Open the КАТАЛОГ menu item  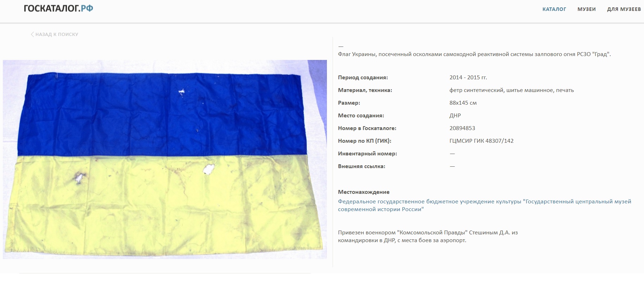pos(554,9)
